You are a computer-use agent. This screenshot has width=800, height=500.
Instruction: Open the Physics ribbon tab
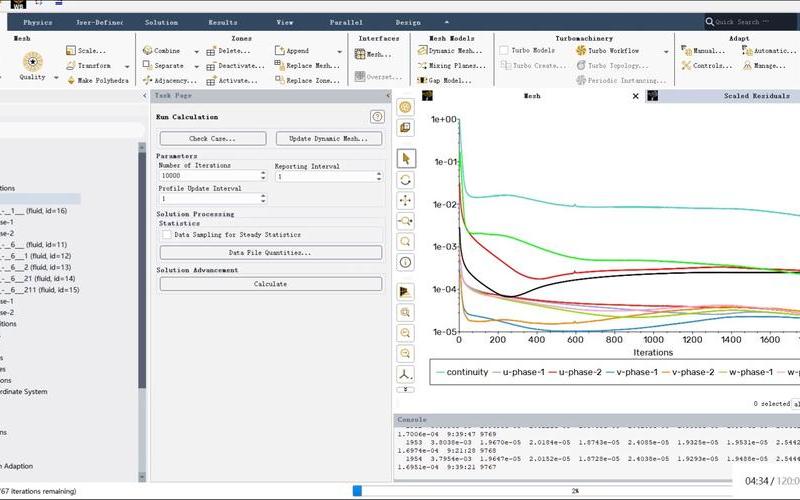click(x=38, y=22)
